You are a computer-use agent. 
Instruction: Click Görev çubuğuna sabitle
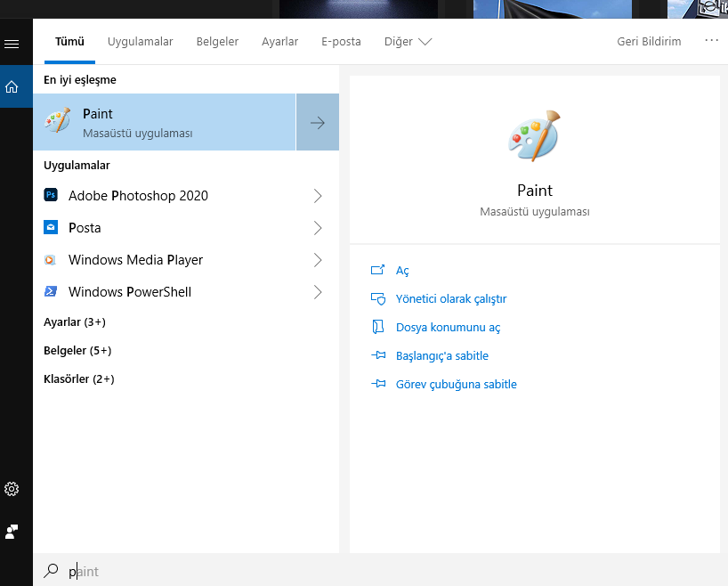[x=456, y=385]
